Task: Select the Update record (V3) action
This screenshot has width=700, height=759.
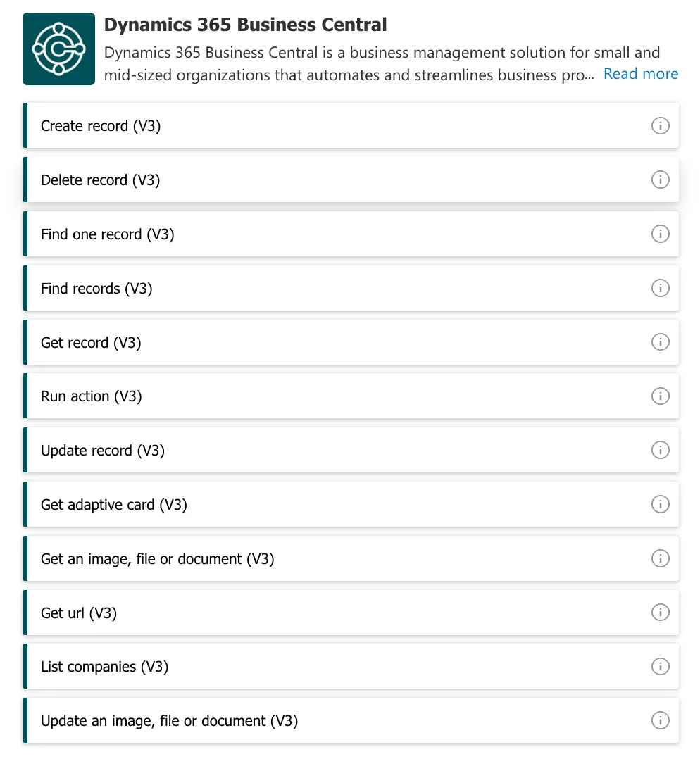Action: point(282,450)
